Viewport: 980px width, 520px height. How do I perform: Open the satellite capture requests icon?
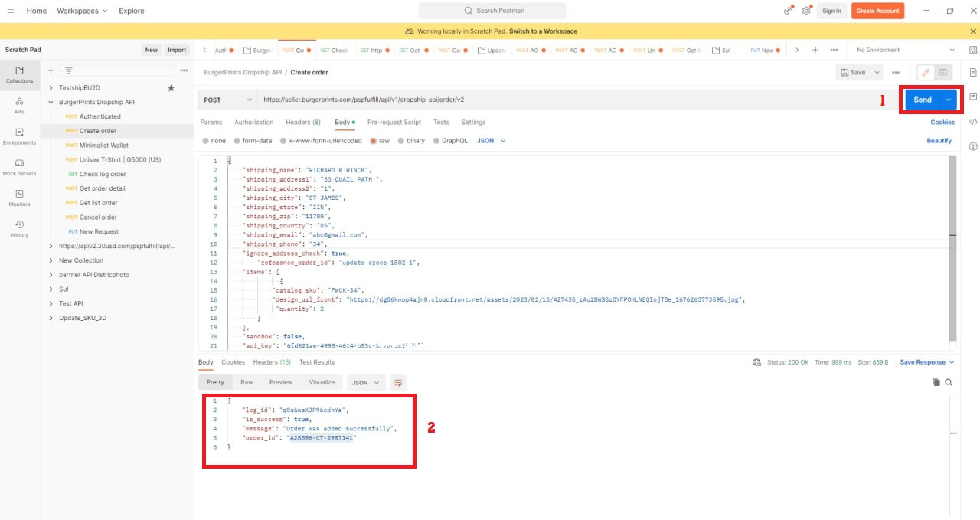(x=788, y=11)
